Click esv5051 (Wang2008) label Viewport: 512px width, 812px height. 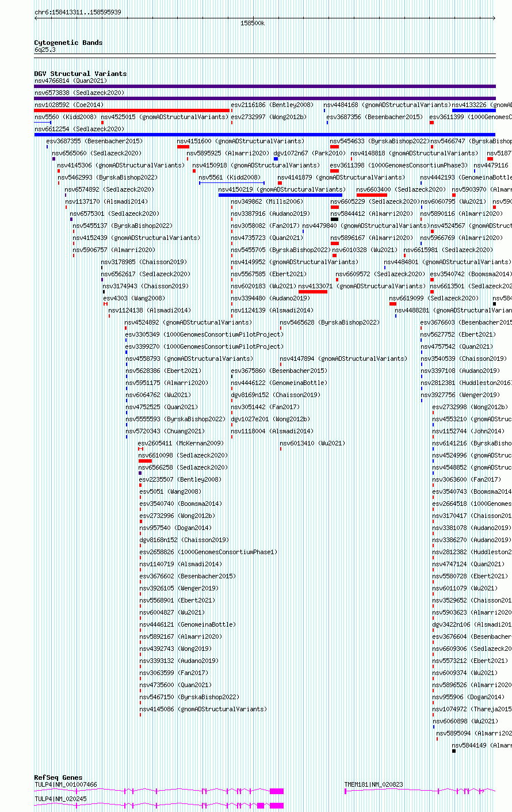pos(170,491)
